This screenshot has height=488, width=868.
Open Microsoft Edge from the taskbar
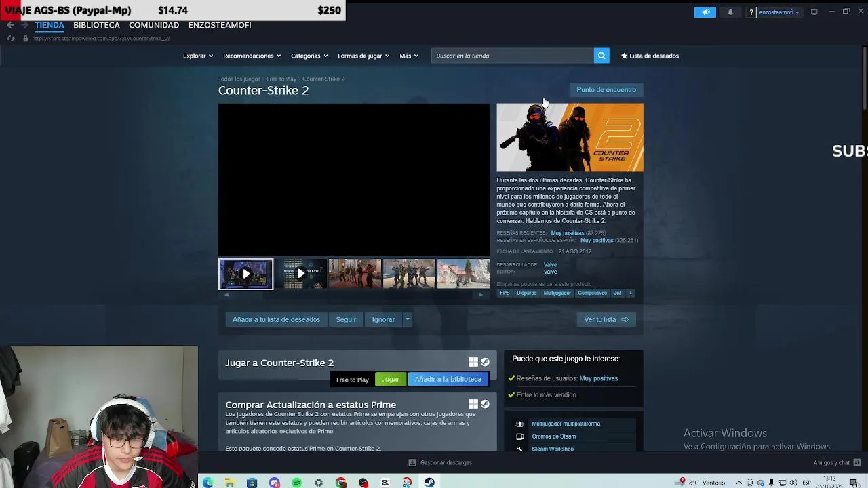coord(208,483)
